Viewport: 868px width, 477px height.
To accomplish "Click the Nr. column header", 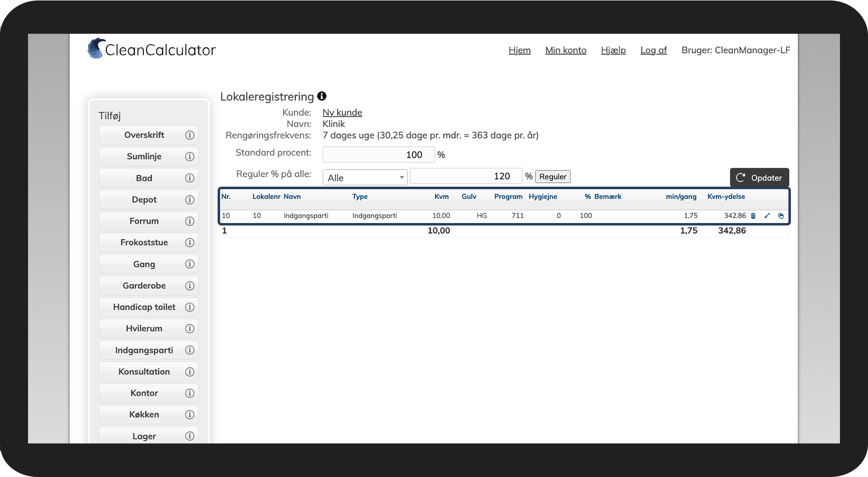I will coord(226,196).
